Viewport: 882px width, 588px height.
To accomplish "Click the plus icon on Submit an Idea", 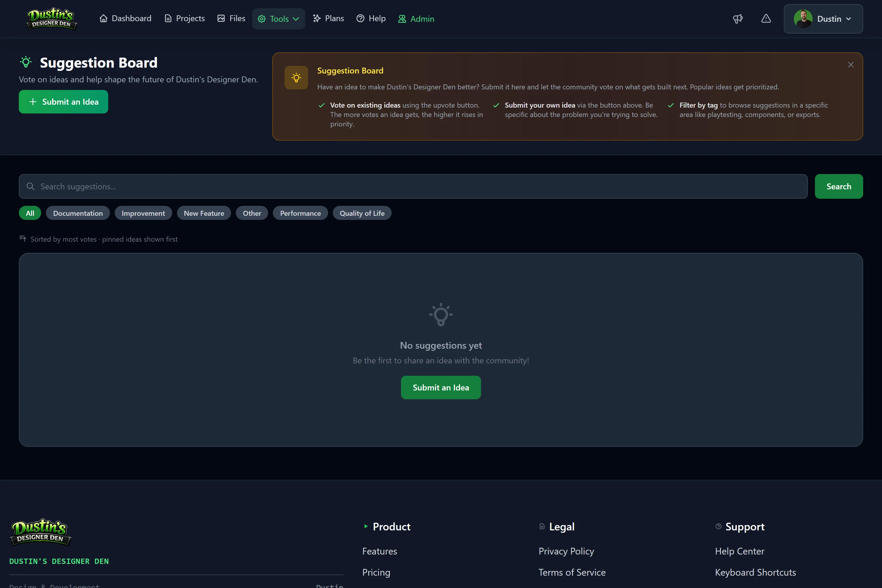I will coord(33,102).
